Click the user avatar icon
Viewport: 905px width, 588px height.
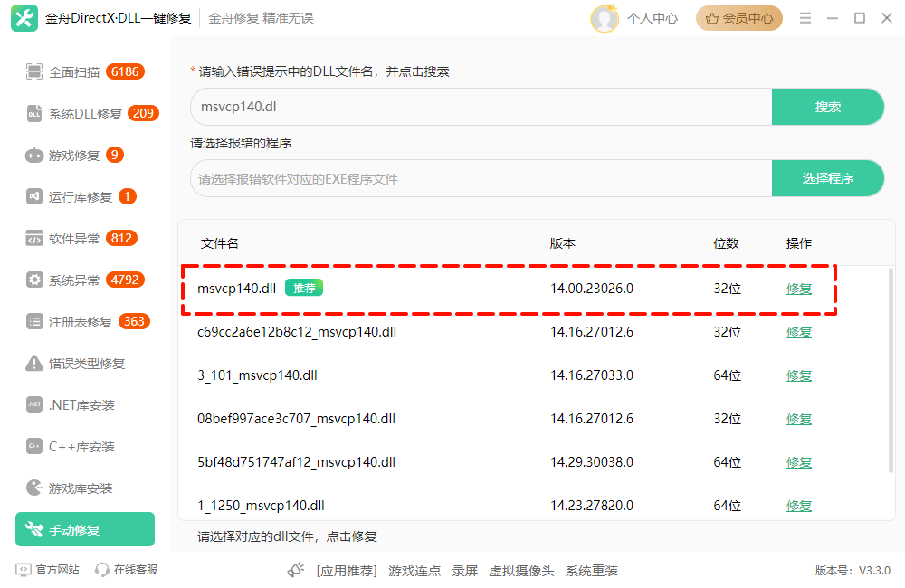(x=605, y=18)
